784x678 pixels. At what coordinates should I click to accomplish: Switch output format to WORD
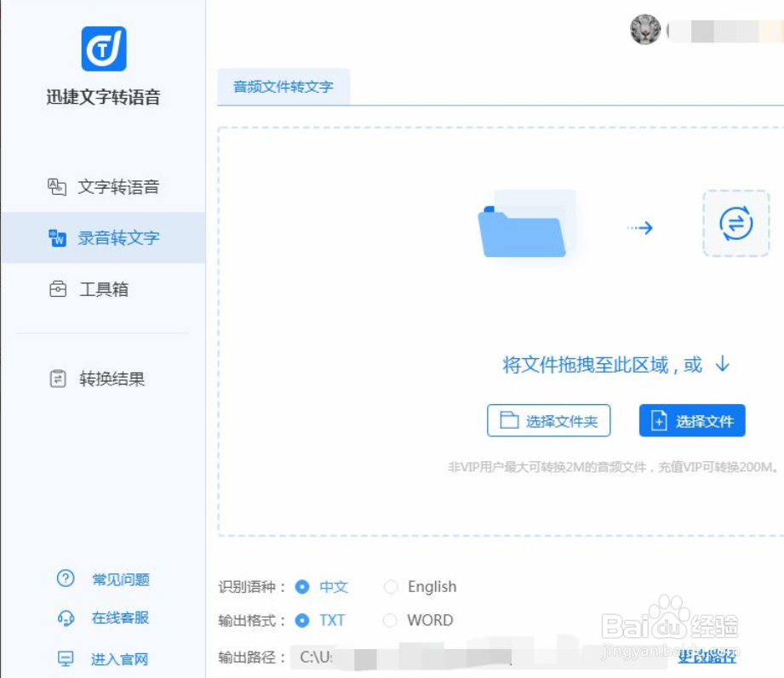tap(390, 620)
